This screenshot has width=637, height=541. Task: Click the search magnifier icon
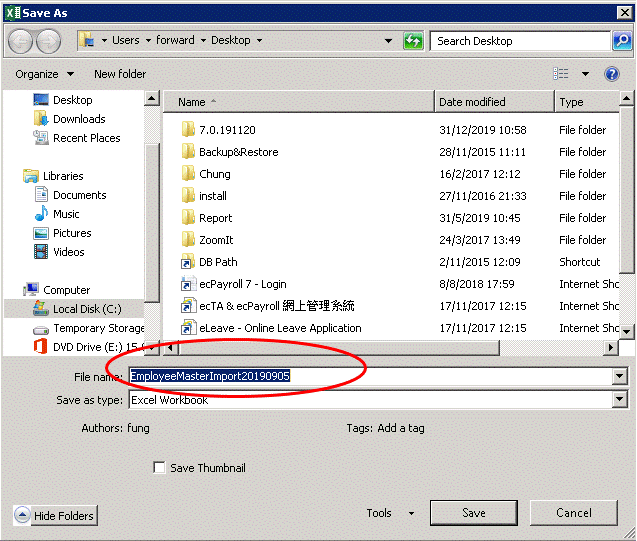pyautogui.click(x=622, y=41)
